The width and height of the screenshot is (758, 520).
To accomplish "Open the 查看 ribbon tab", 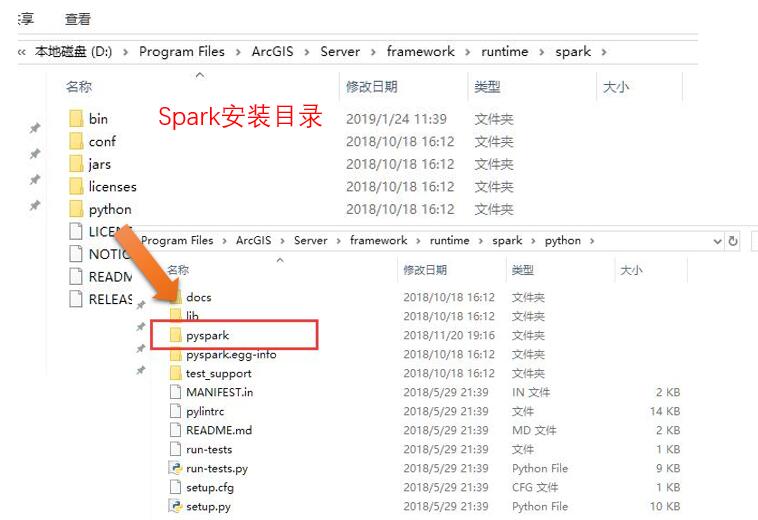I will 78,19.
